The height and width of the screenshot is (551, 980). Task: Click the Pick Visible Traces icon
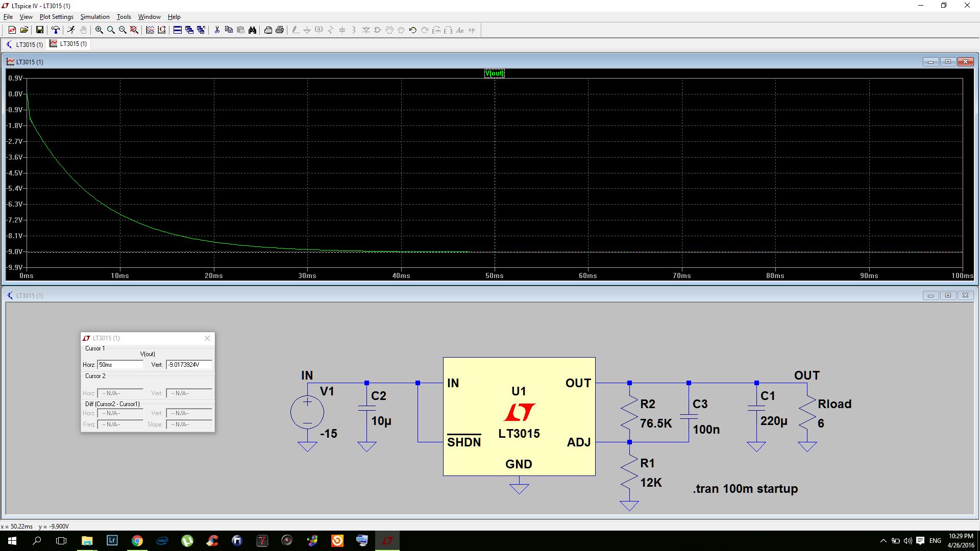coord(150,30)
